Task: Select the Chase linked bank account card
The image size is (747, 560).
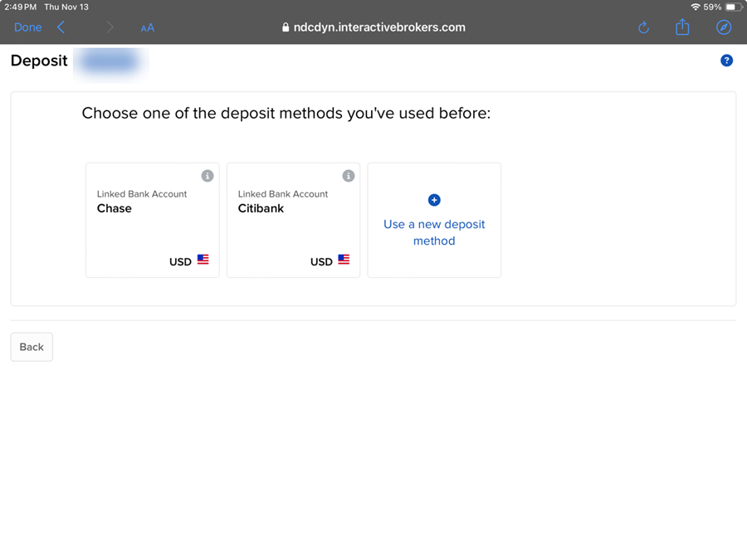Action: (x=153, y=220)
